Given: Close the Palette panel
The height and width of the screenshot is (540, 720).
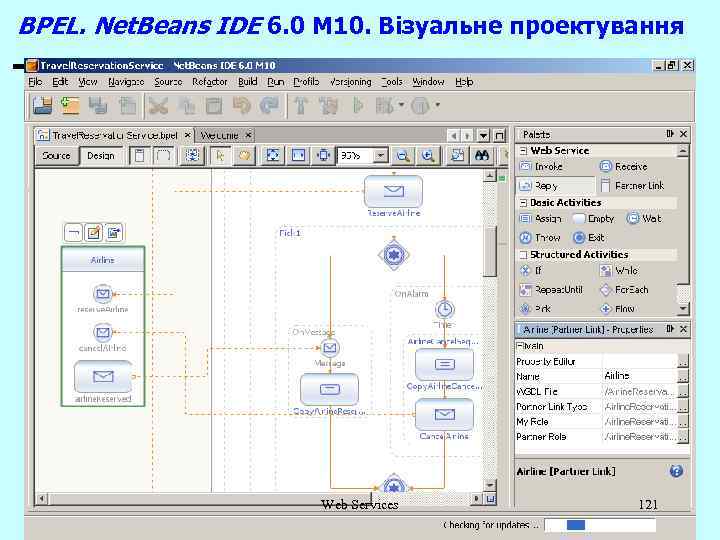Looking at the screenshot, I should 683,134.
